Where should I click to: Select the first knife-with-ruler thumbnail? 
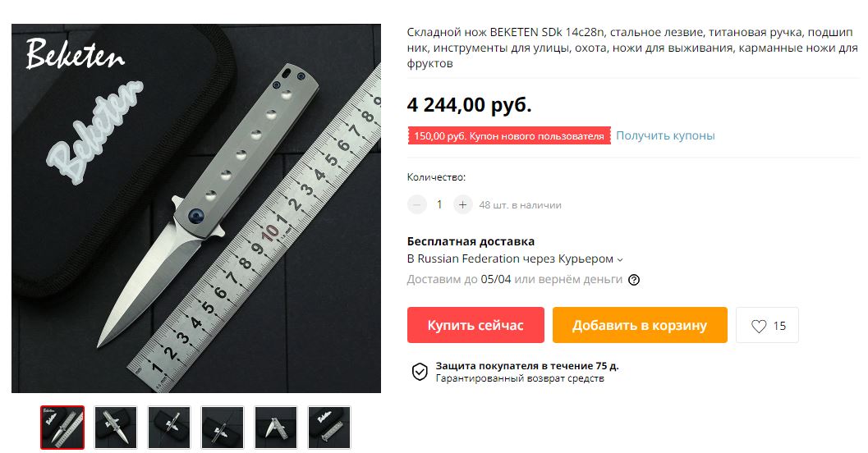pyautogui.click(x=62, y=428)
